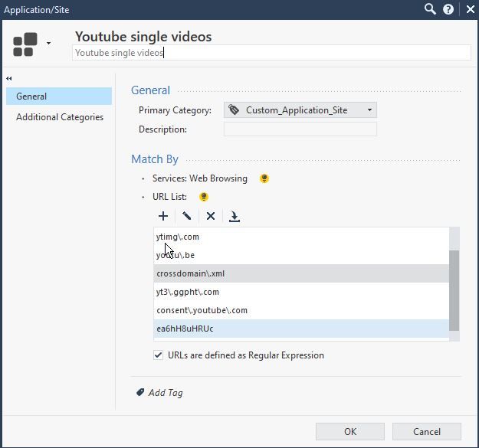Switch to Additional Categories section
Image resolution: width=479 pixels, height=448 pixels.
coord(60,117)
